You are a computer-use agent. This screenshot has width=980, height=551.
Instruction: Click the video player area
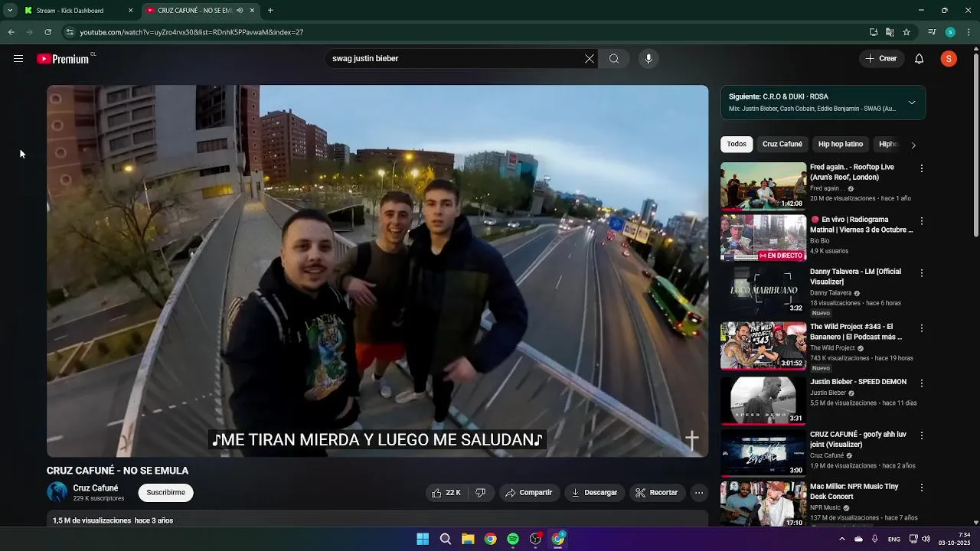[377, 271]
